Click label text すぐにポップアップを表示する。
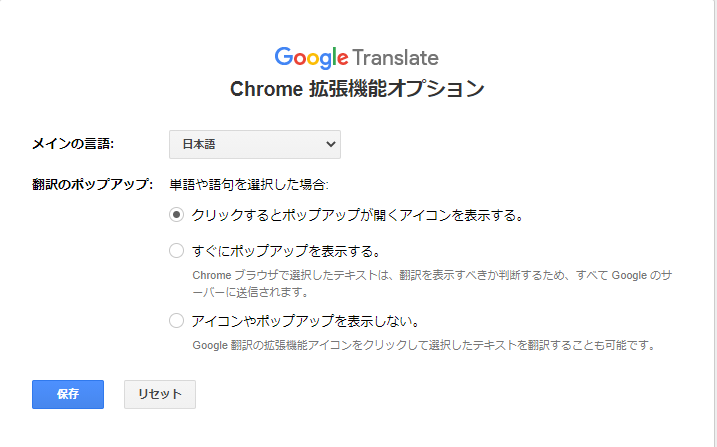The height and width of the screenshot is (447, 717). pos(286,251)
